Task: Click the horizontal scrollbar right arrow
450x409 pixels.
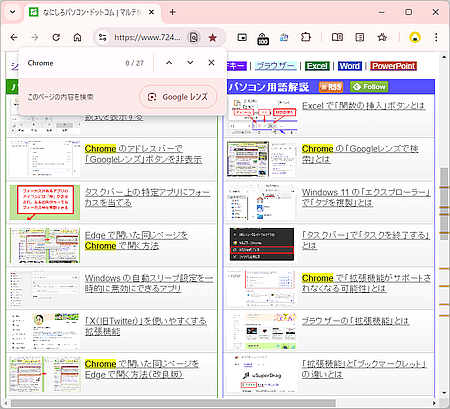Action: [x=434, y=403]
